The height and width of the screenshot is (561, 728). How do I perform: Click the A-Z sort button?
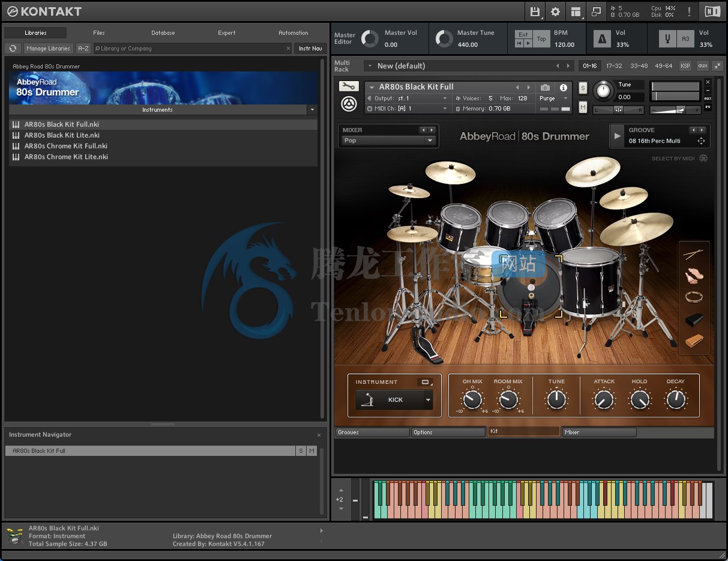click(x=83, y=49)
